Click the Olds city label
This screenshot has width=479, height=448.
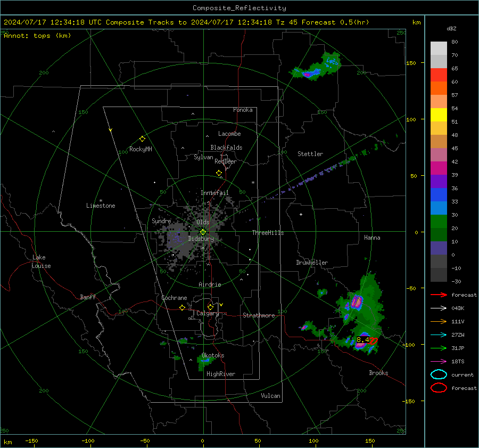[x=203, y=222]
